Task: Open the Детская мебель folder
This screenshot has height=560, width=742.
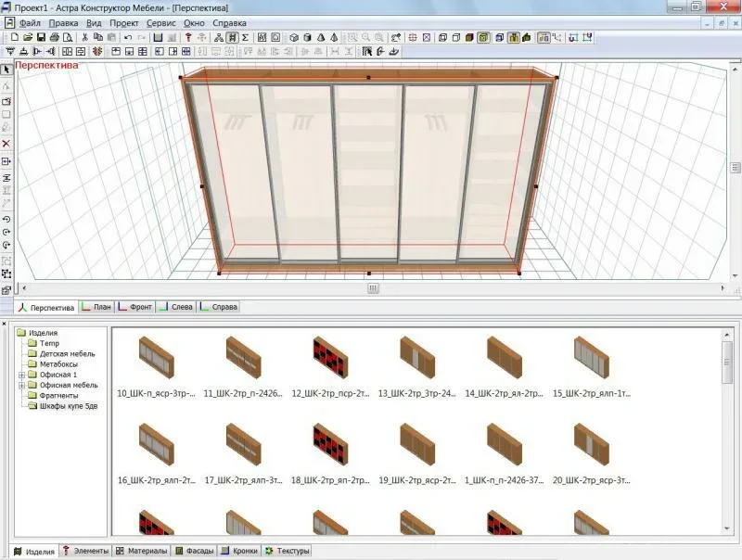Action: [x=66, y=353]
